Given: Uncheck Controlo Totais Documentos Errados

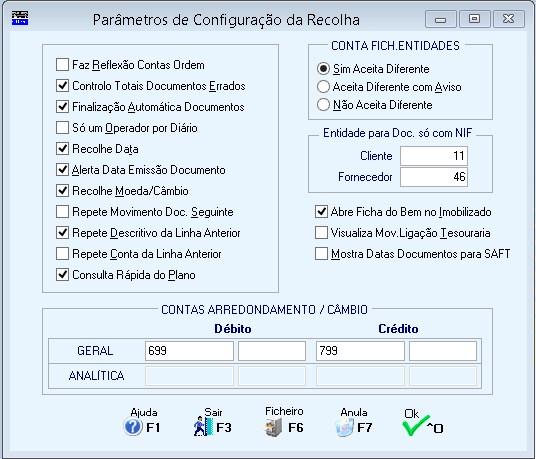Looking at the screenshot, I should point(62,85).
